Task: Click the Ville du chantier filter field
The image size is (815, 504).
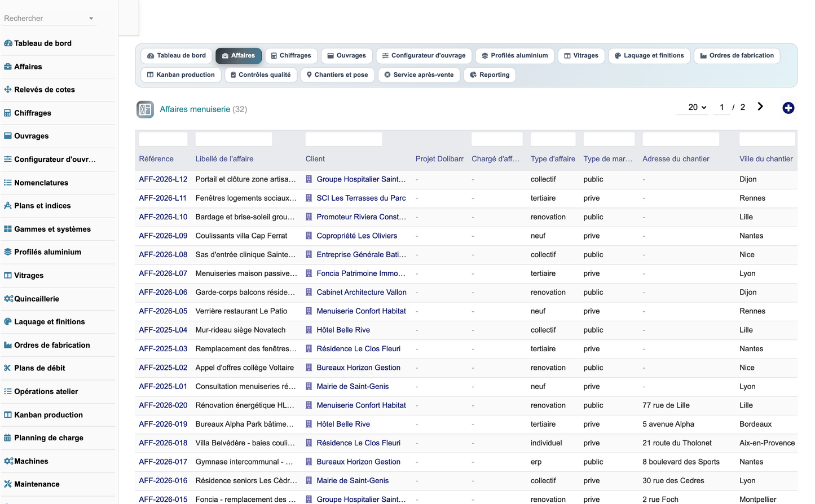Action: tap(767, 139)
